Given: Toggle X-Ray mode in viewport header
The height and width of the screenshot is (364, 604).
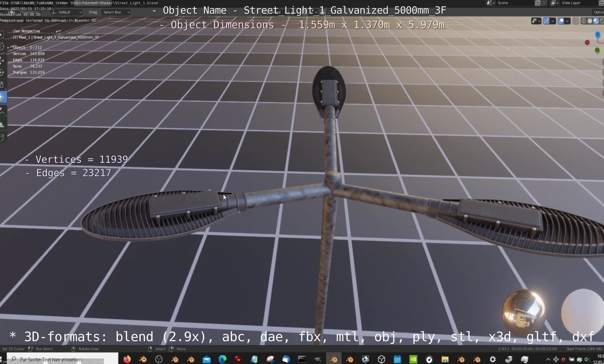Looking at the screenshot, I should pyautogui.click(x=575, y=21).
